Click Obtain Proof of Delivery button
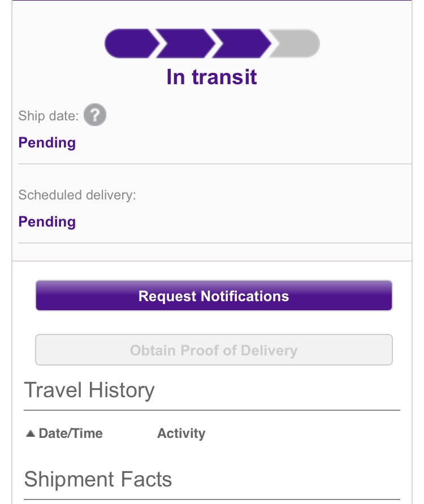 click(214, 350)
